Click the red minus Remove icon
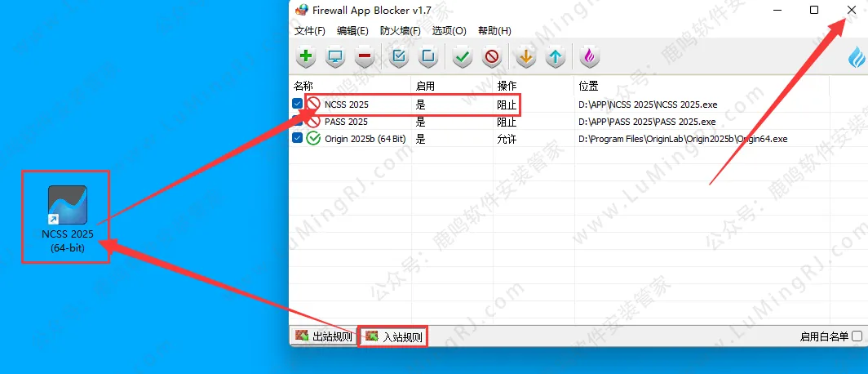868x374 pixels. [364, 56]
